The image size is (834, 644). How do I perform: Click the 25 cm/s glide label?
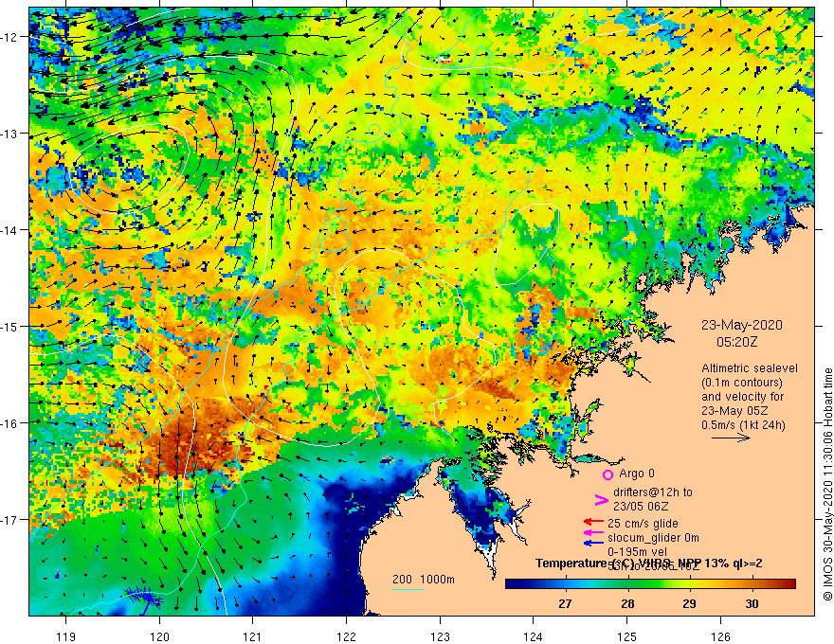[x=643, y=524]
